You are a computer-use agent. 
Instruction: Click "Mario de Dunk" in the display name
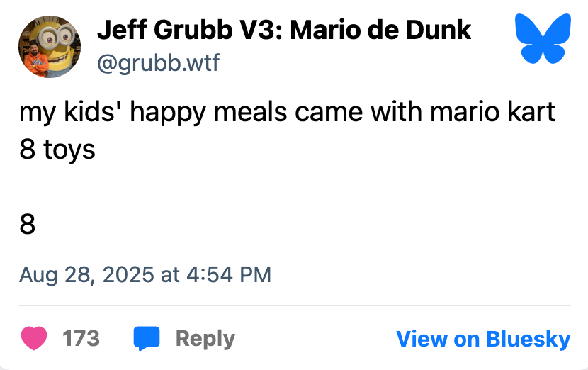(397, 30)
